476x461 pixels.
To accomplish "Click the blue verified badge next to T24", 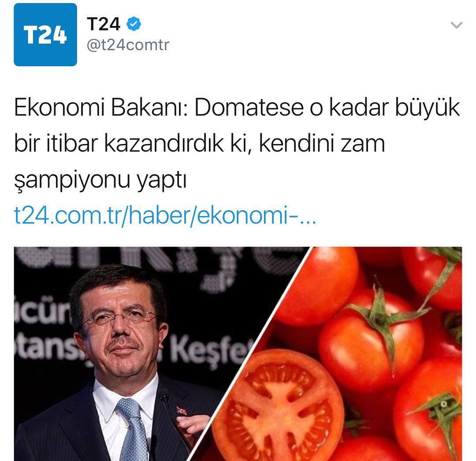I will tap(133, 24).
